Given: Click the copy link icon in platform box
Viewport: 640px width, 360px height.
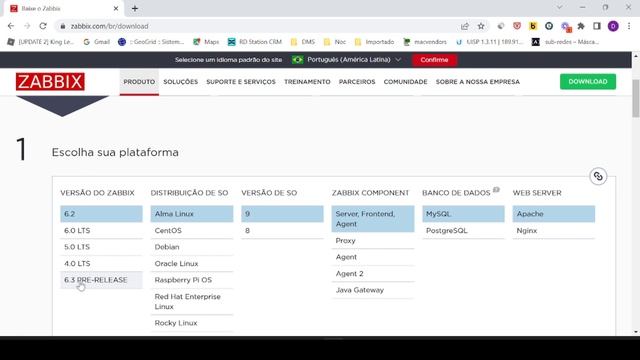Looking at the screenshot, I should (598, 176).
